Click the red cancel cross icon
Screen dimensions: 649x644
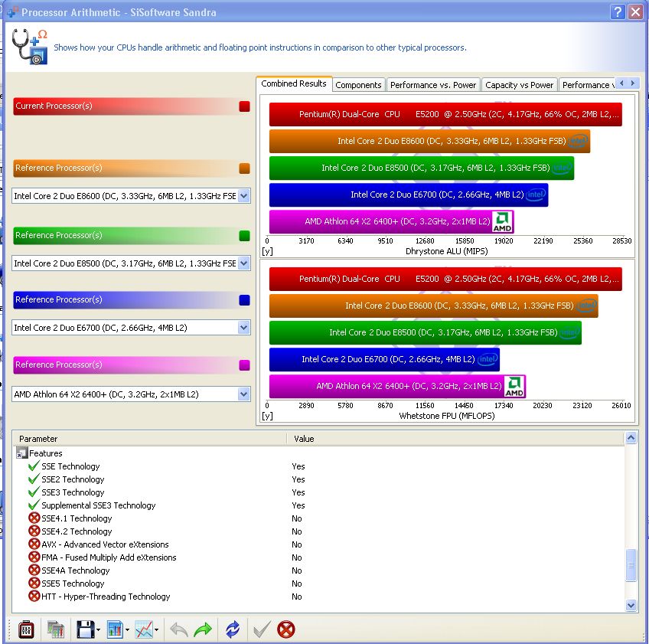coord(286,629)
